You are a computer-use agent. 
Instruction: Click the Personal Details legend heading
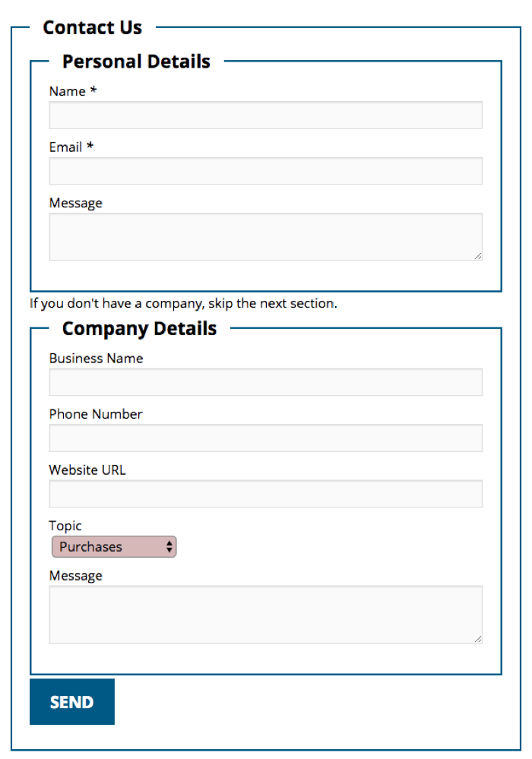[136, 62]
